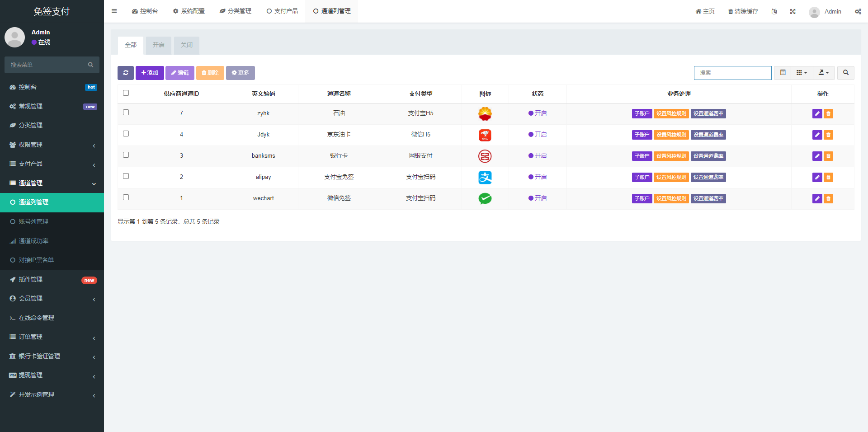
Task: Expand 支付产品 in sidebar
Action: (52, 164)
